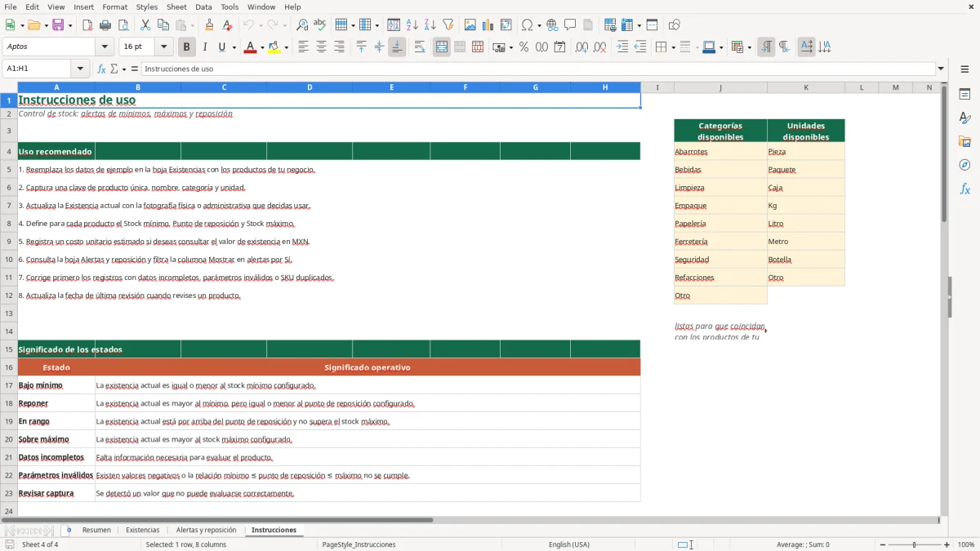Adjust the zoom slider
The image size is (980, 551).
pyautogui.click(x=914, y=544)
